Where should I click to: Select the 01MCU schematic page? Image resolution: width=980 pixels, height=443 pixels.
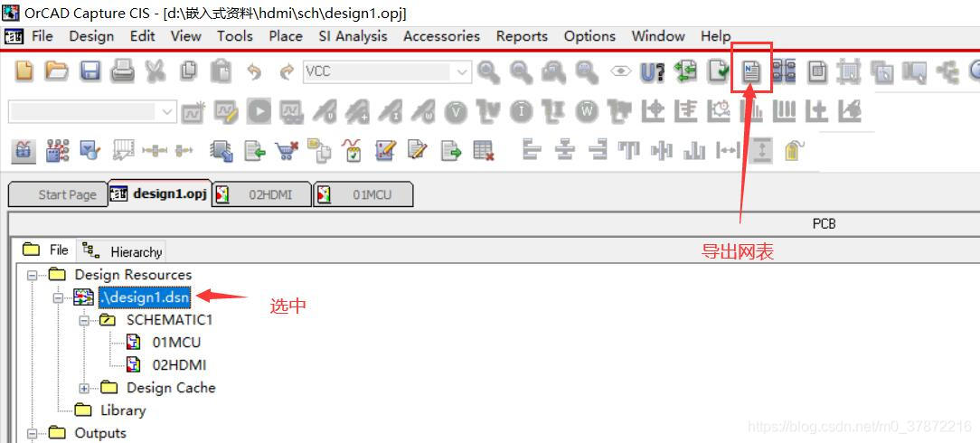176,343
